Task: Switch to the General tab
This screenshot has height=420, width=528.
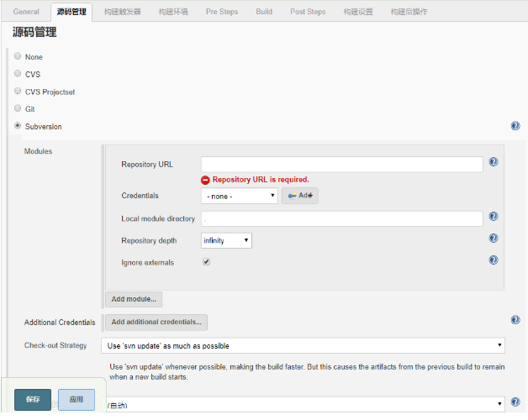Action: pyautogui.click(x=26, y=12)
